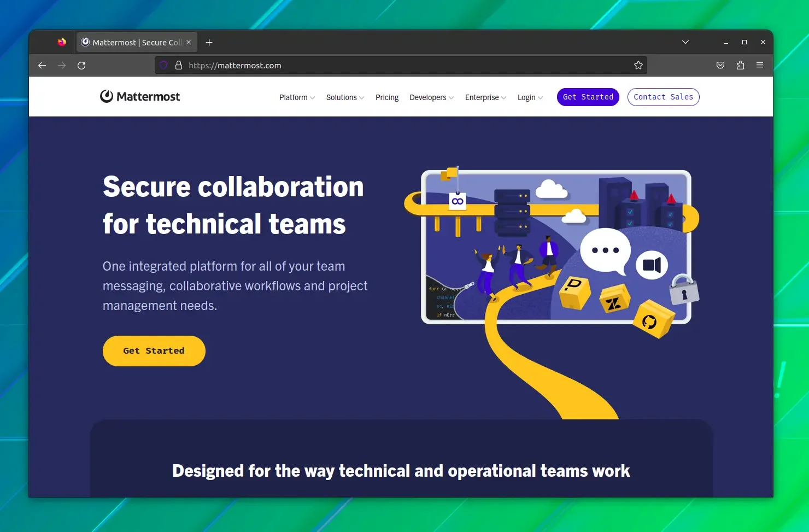Select the Mattermost browser tab

tap(137, 43)
